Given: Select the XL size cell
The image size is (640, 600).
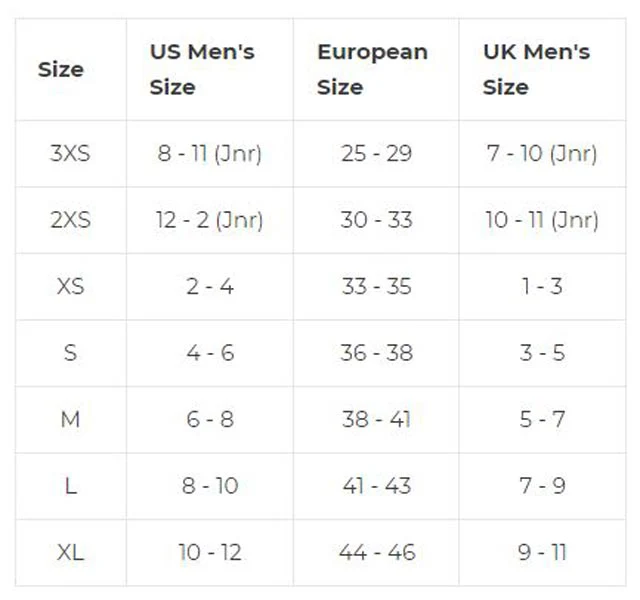Looking at the screenshot, I should (x=70, y=552).
